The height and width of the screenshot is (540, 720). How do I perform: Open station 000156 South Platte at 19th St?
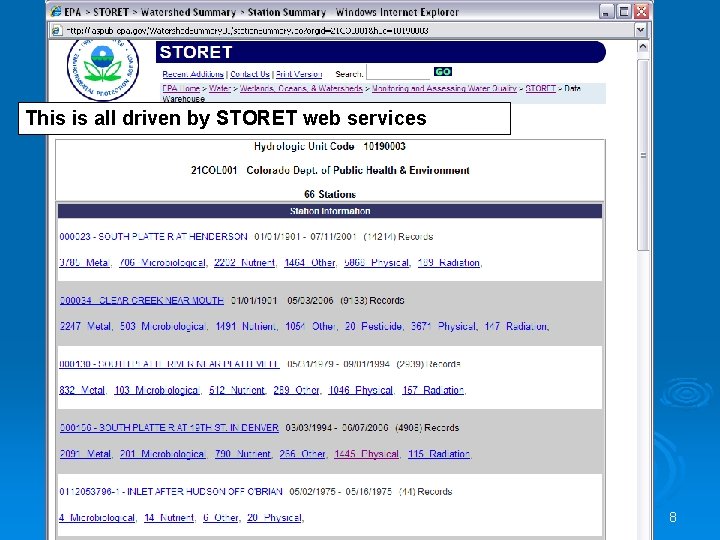pyautogui.click(x=169, y=428)
